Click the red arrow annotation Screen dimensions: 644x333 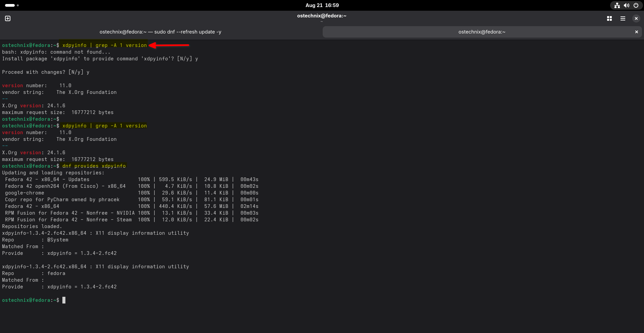[169, 45]
